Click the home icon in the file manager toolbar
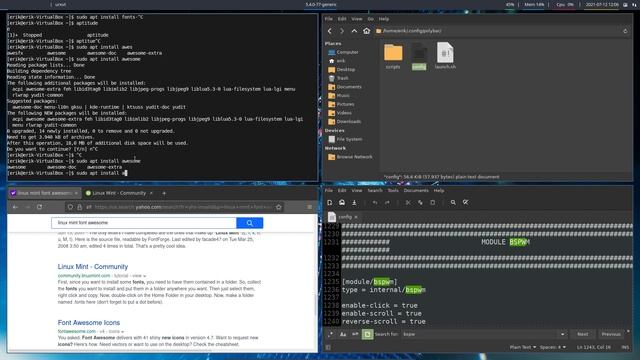 pos(367,31)
